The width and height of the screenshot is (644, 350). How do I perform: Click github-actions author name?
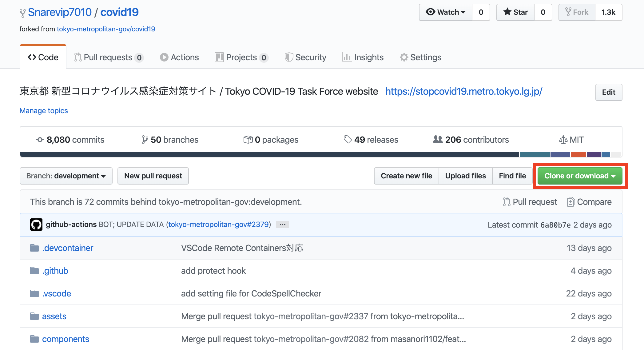[x=71, y=225]
